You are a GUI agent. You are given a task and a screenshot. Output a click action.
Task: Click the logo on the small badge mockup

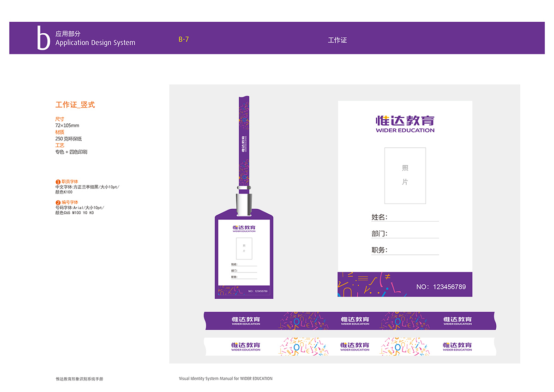click(244, 229)
